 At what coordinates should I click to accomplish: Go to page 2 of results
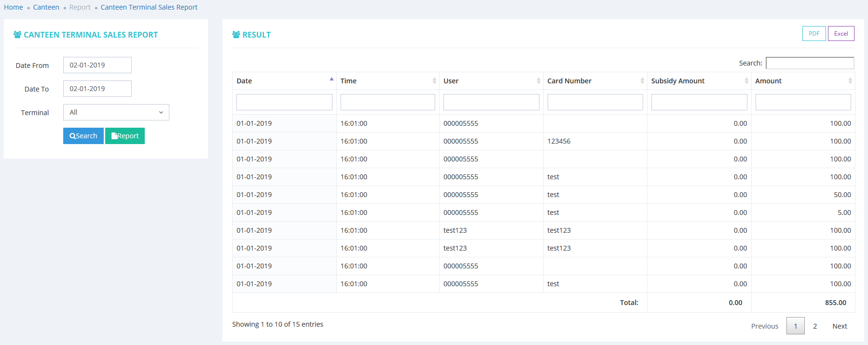point(815,326)
